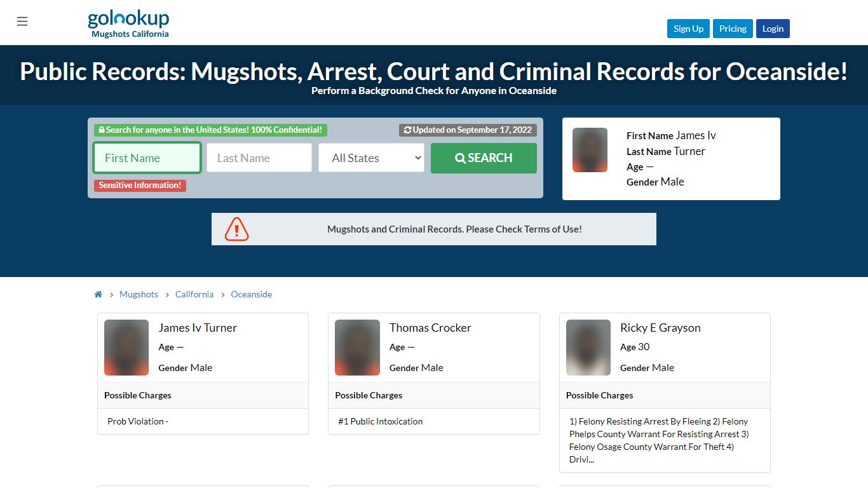The image size is (868, 488).
Task: Open Thomas Crocker record card photo
Action: [x=357, y=348]
